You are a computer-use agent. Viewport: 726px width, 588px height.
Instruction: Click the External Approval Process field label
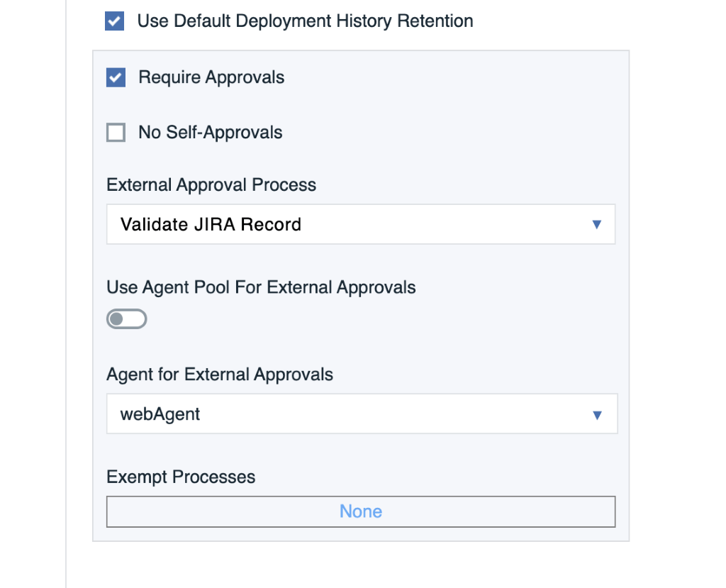click(x=211, y=185)
